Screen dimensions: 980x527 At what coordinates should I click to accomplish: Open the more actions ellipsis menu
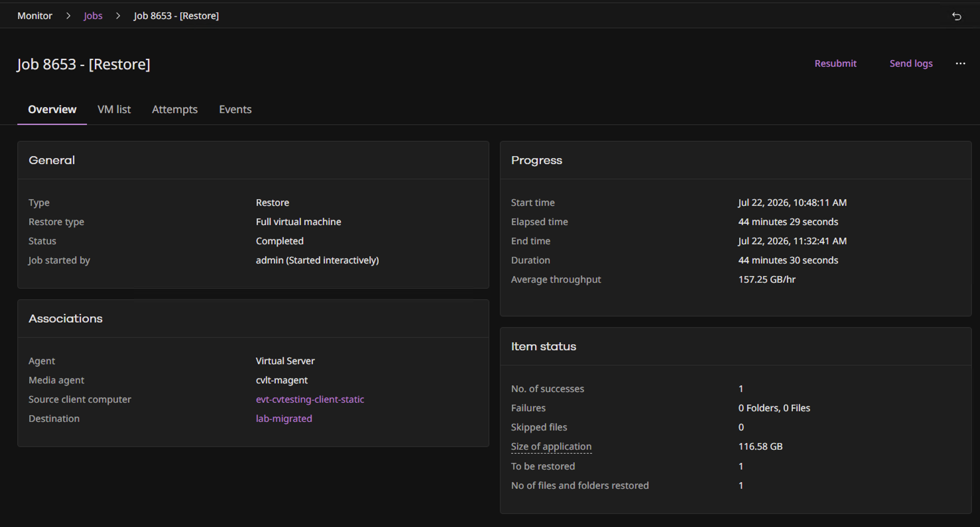point(960,64)
